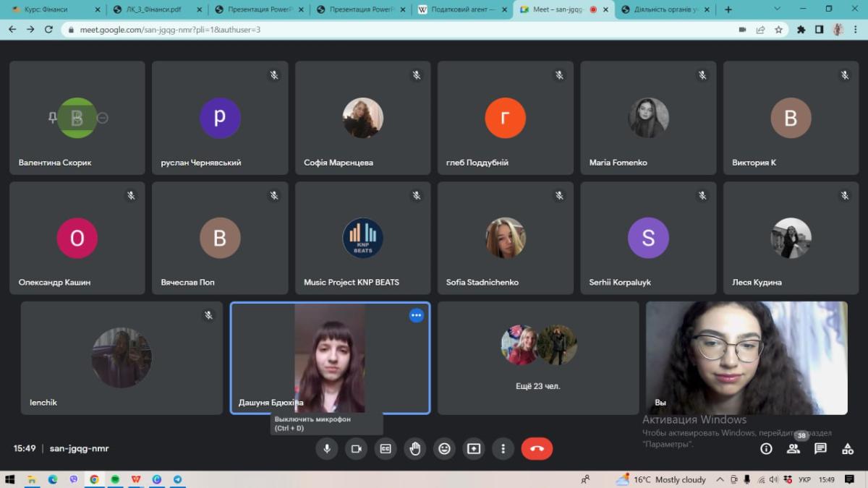Open Windows notification center icon
This screenshot has width=868, height=488.
point(849,479)
